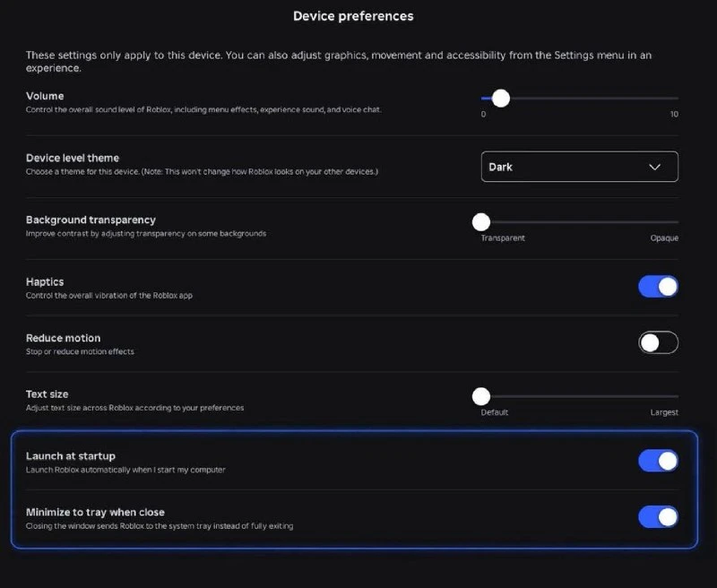Enable the Reduce motion switch

(658, 342)
